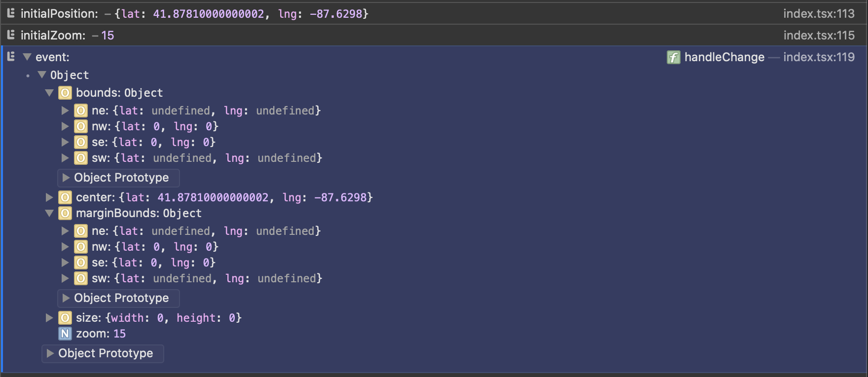
Task: Collapse the event log entry triangle
Action: pos(27,57)
